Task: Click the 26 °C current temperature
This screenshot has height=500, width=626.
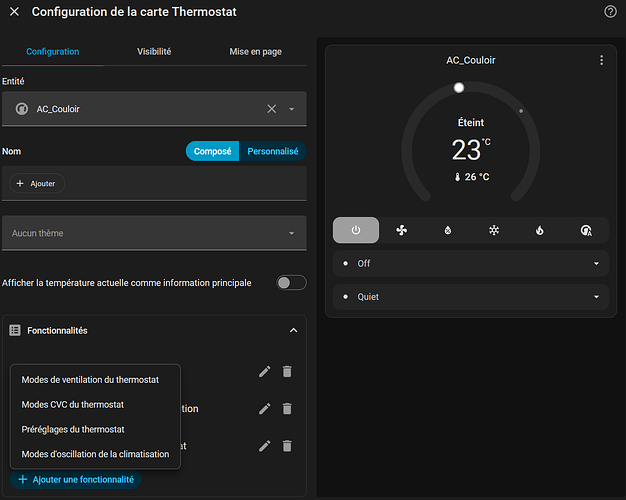Action: [472, 177]
